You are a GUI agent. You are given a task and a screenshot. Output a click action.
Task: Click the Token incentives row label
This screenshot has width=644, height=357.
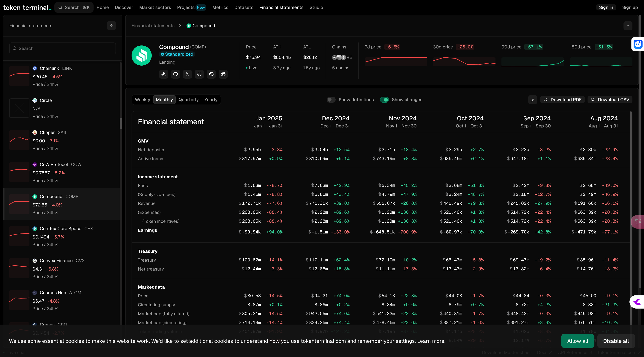(161, 221)
